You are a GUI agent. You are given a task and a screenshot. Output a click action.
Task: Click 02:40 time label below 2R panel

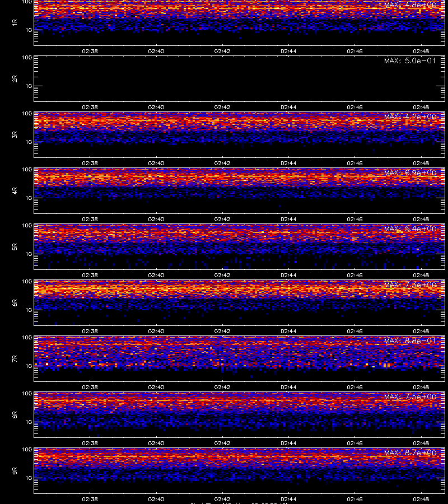[156, 107]
